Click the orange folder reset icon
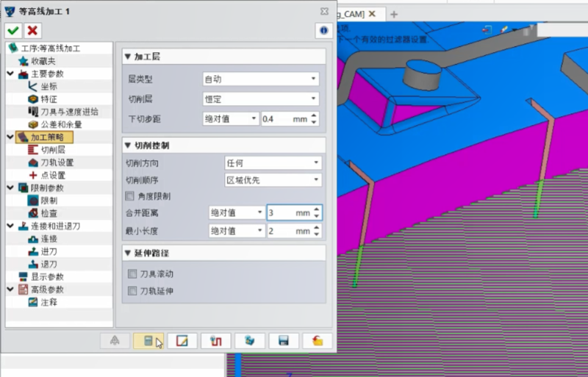 tap(318, 341)
